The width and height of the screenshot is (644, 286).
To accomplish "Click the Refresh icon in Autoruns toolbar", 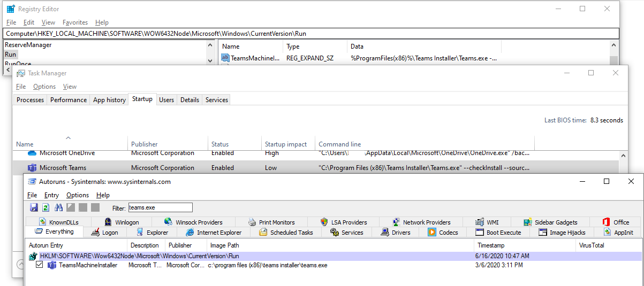I will (x=46, y=207).
